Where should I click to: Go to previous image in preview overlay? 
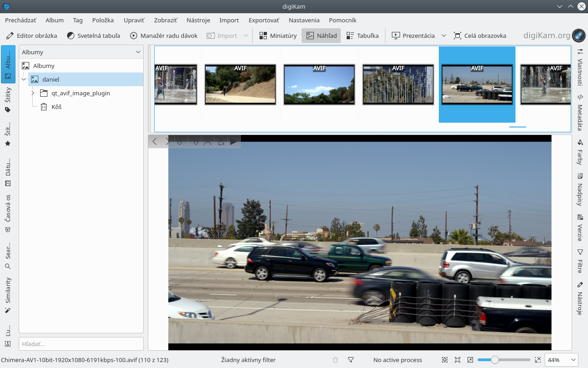tap(155, 142)
